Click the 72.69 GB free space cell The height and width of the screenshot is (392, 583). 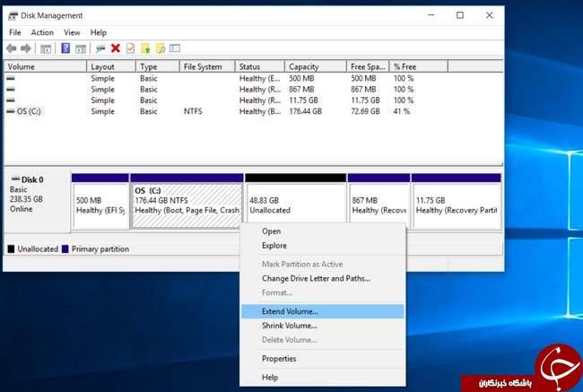(365, 111)
